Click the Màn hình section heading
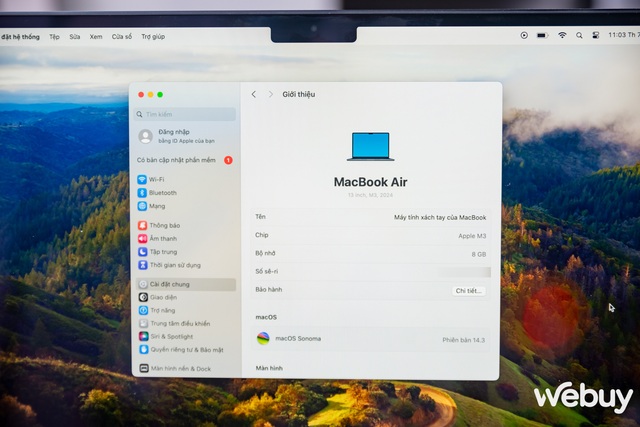 (269, 368)
